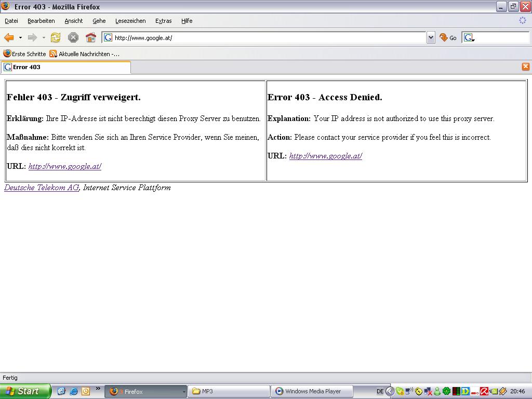Click the red-green meter bars tray icon
Image resolution: width=532 pixels, height=399 pixels.
(x=456, y=392)
